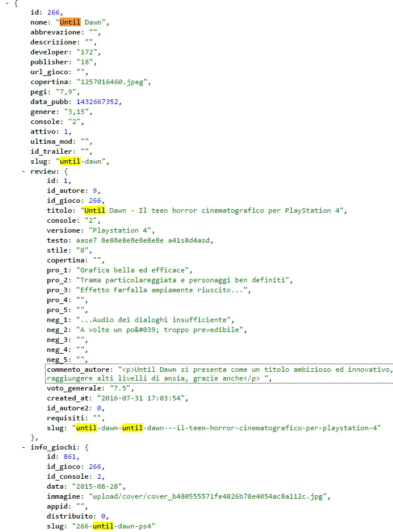
Task: Click id_autore2 value 0
Action: [x=99, y=408]
